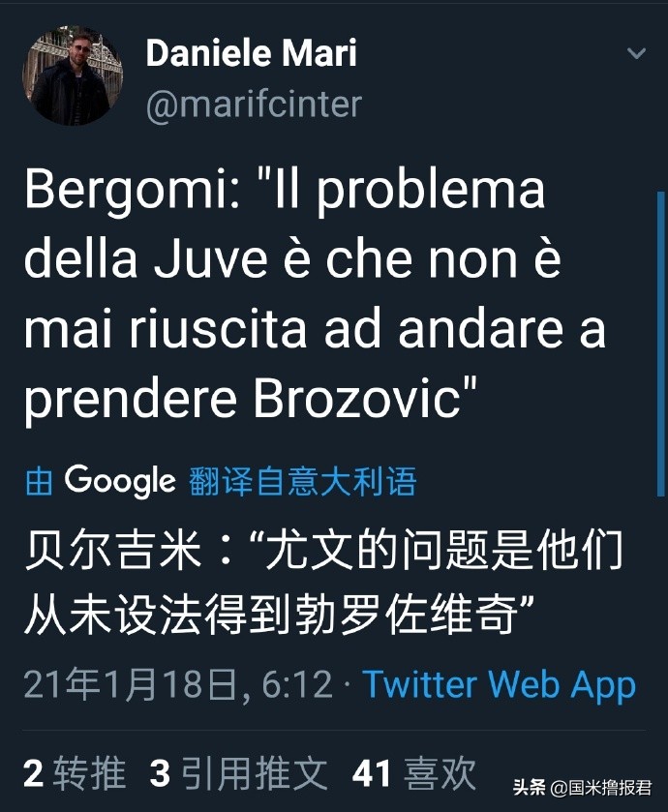Click the Google logo in translation line

click(x=120, y=481)
